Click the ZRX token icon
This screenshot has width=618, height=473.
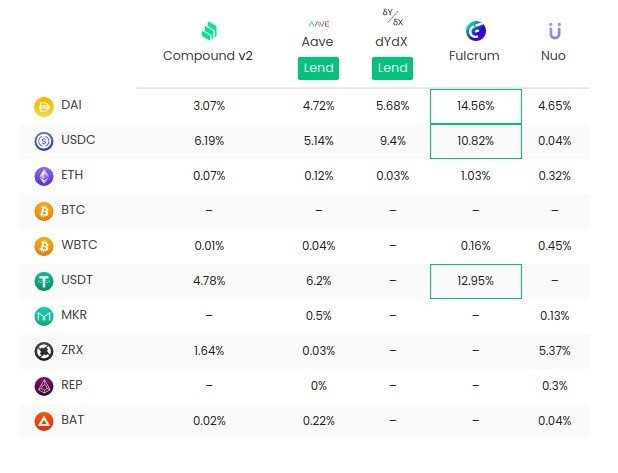[x=44, y=351]
